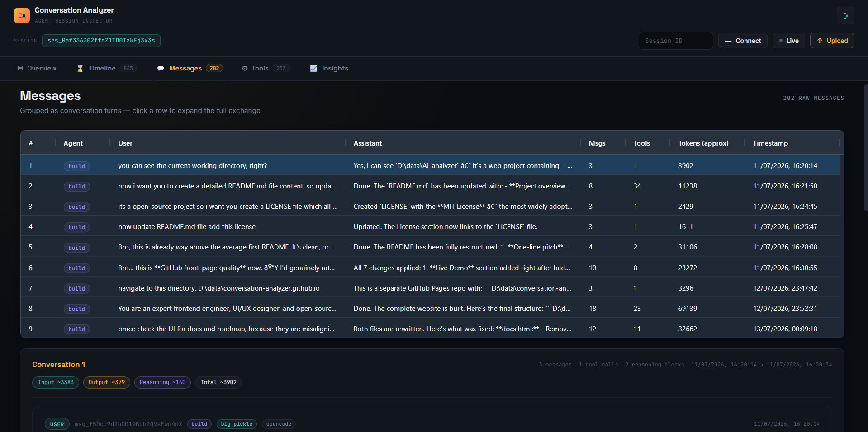
Task: Expand row 2 about detailed README.md
Action: pyautogui.click(x=430, y=186)
